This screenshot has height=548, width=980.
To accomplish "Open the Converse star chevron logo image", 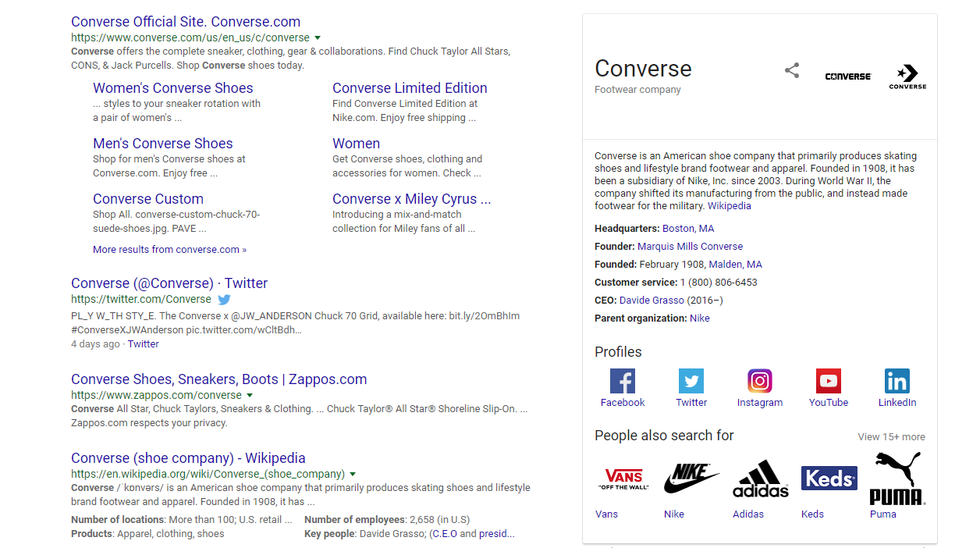I will (907, 77).
